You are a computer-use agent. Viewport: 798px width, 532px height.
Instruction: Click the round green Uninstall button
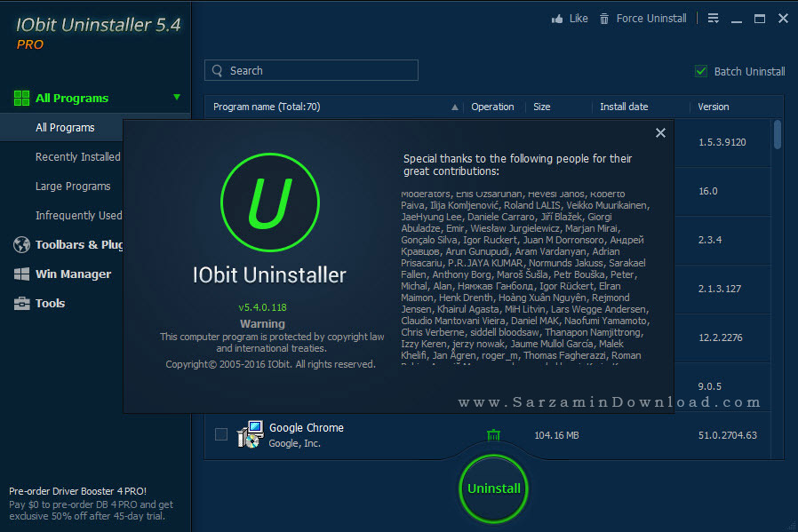[494, 488]
